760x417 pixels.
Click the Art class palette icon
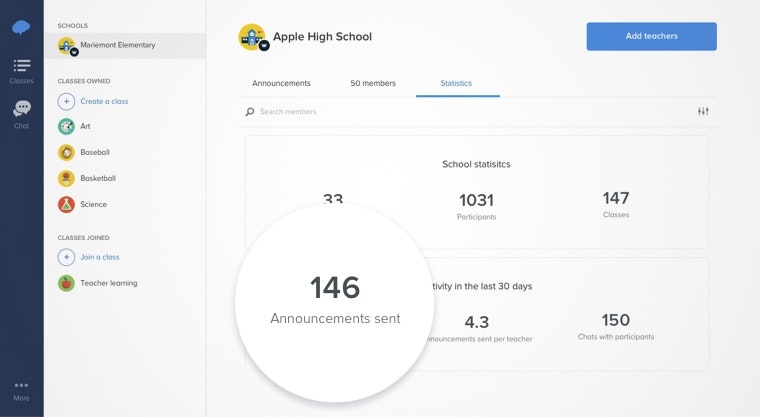click(66, 127)
